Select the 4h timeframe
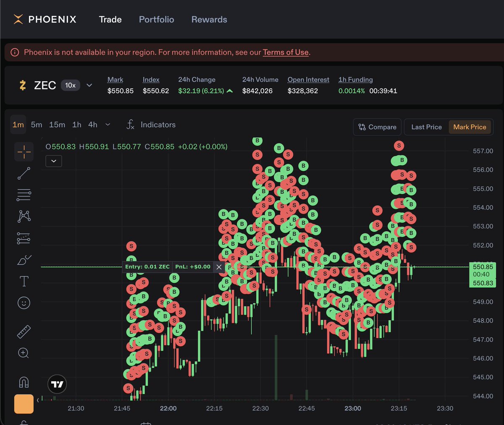Image resolution: width=504 pixels, height=425 pixels. 93,125
